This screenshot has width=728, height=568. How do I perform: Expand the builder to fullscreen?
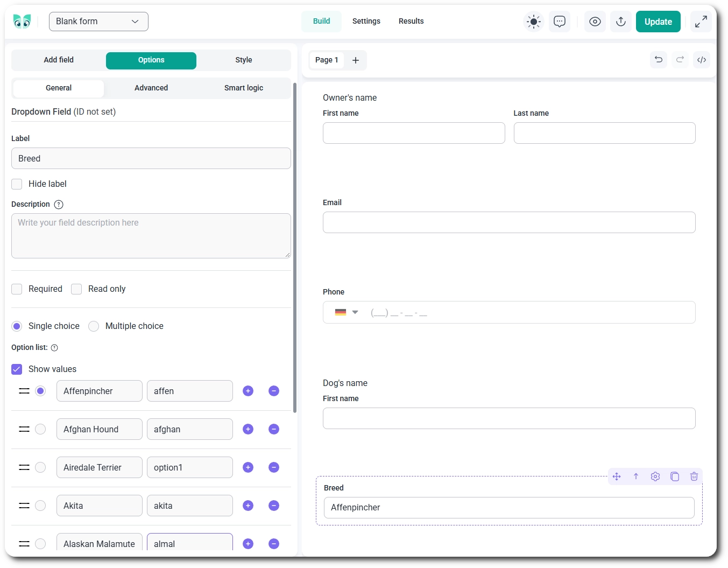point(701,22)
